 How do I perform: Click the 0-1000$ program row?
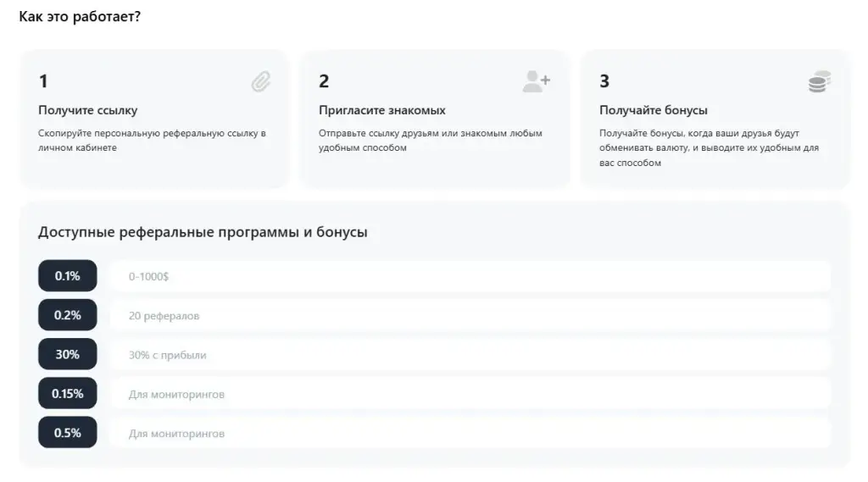(x=470, y=276)
